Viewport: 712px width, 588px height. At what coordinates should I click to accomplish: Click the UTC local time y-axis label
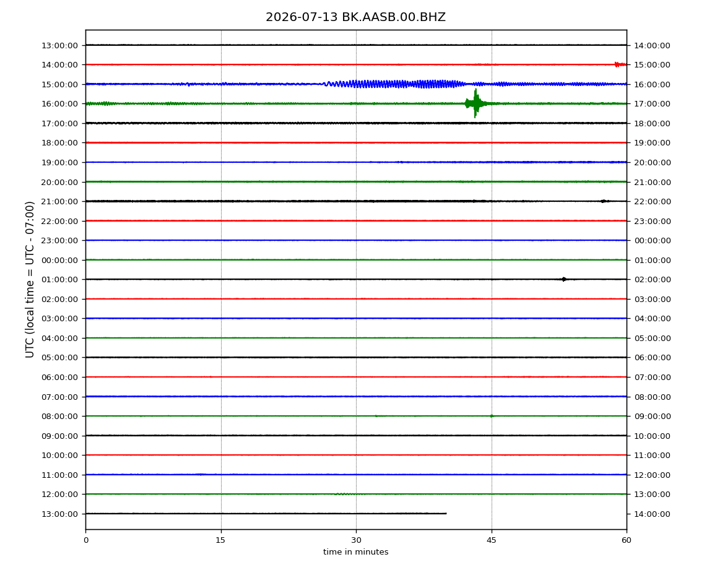pyautogui.click(x=30, y=280)
